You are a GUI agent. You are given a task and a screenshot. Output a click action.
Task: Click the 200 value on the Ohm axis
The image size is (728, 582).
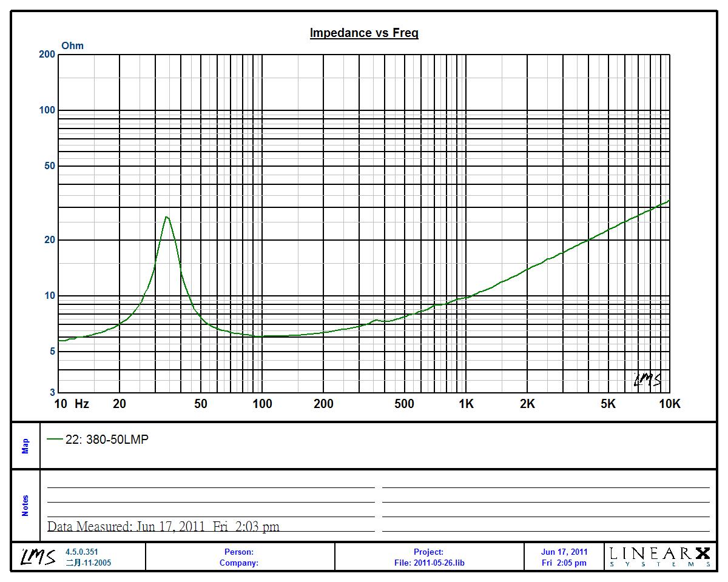tap(47, 55)
